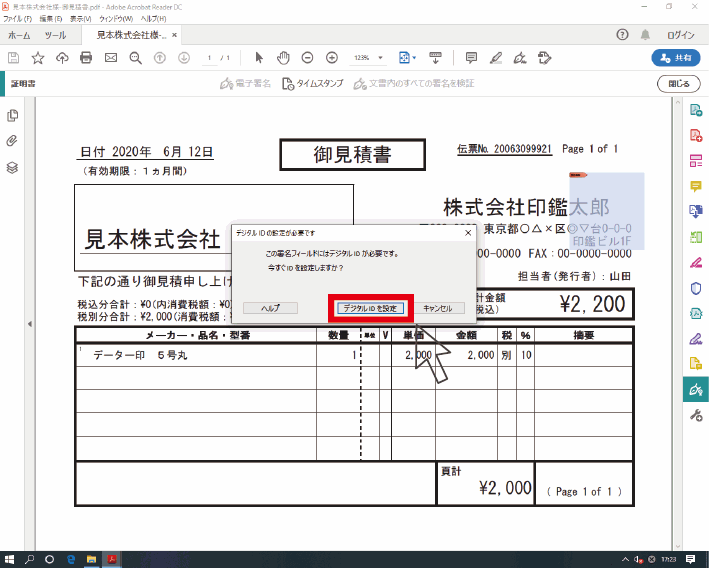Open the help question mark icon
The height and width of the screenshot is (568, 709).
pos(622,35)
